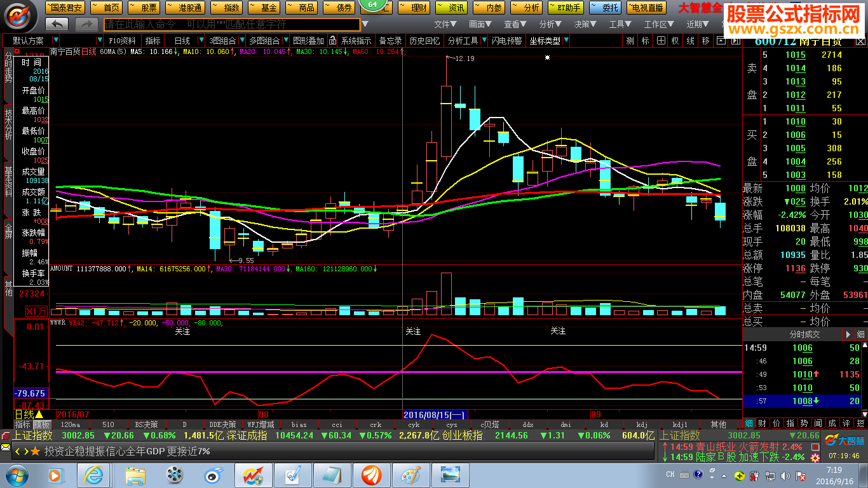
Task: Open Internet Explorer from the taskbar
Action: click(x=94, y=475)
